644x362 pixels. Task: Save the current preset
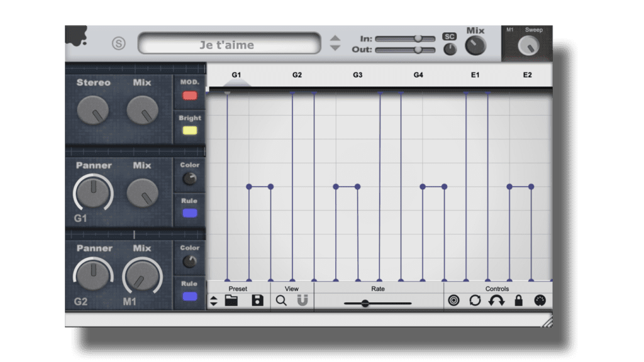(x=258, y=300)
